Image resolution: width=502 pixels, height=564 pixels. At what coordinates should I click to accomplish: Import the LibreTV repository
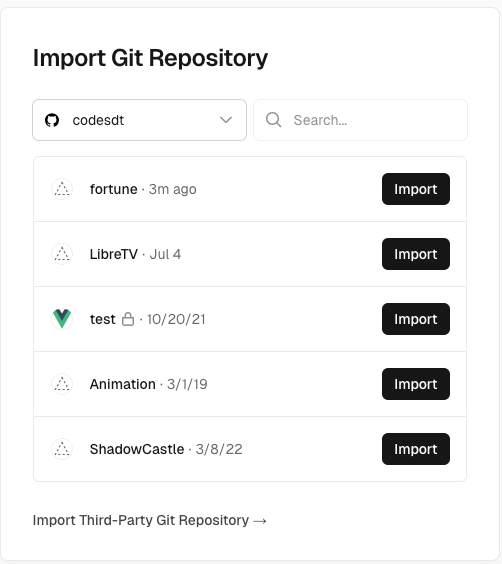[416, 254]
